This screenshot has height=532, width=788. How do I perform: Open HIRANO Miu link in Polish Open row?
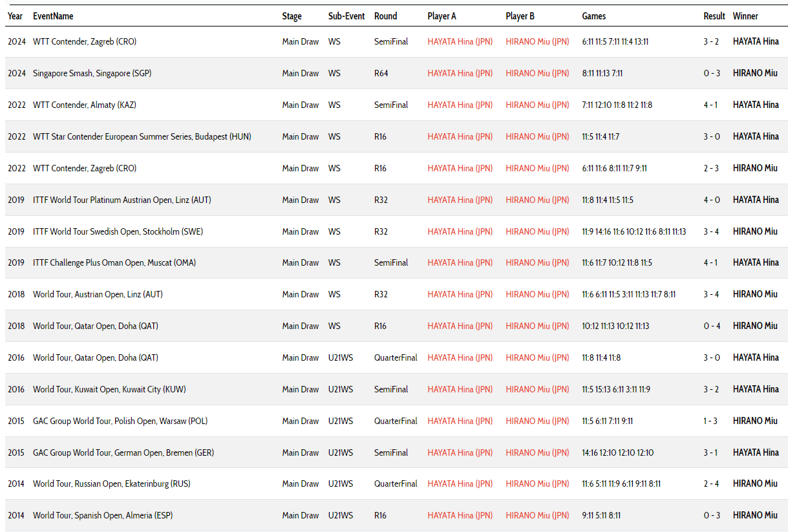[x=538, y=421]
